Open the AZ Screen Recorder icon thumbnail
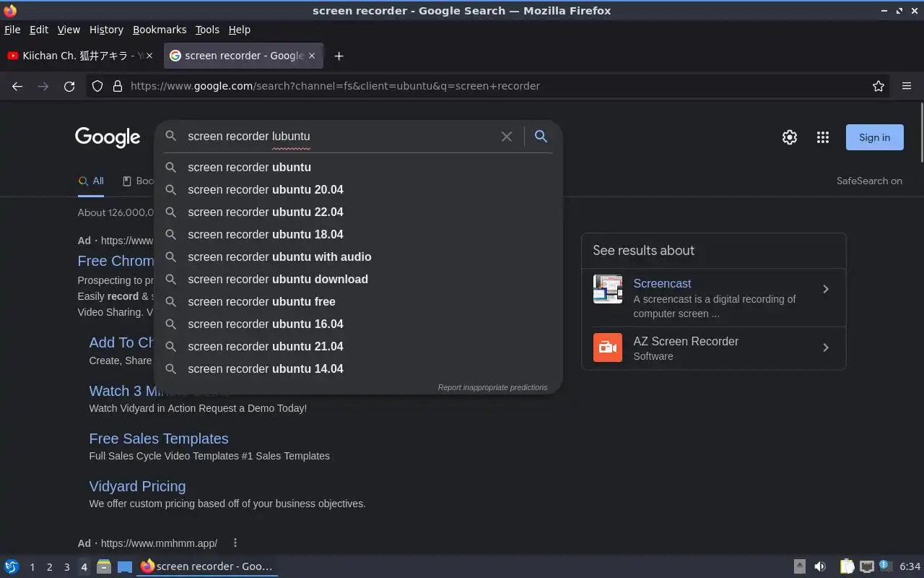Viewport: 924px width, 578px height. point(608,348)
